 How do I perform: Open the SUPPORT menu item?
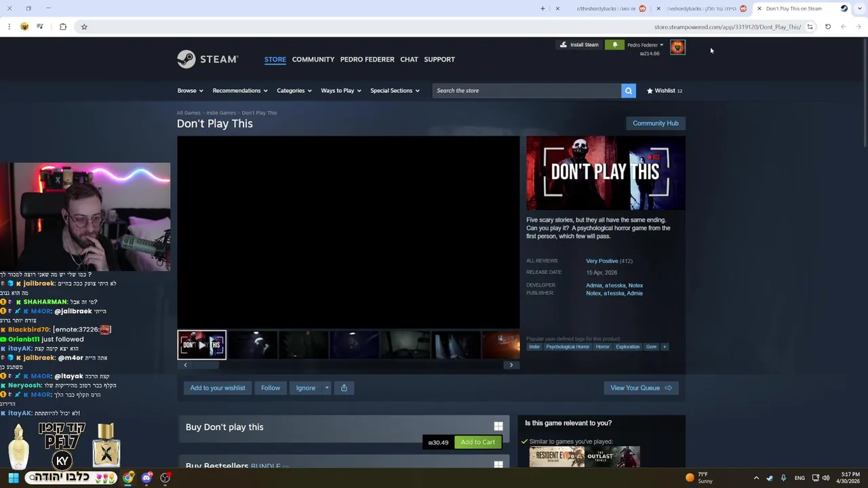439,59
